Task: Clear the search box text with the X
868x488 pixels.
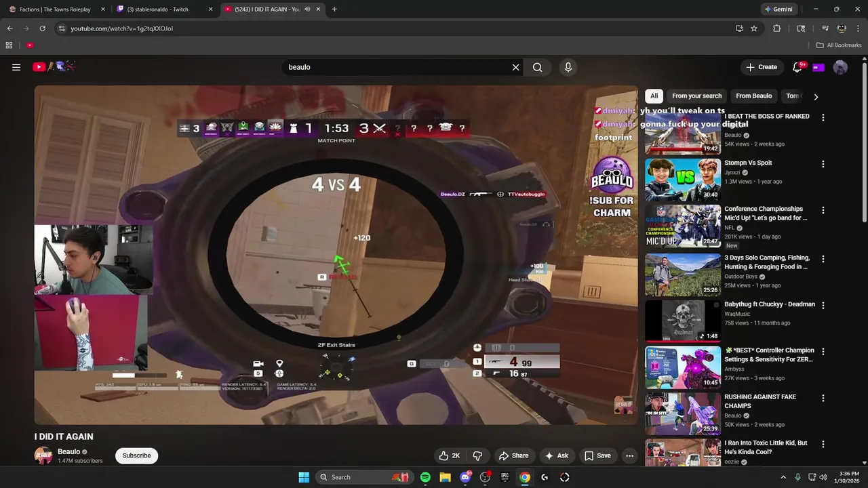Action: click(x=515, y=67)
